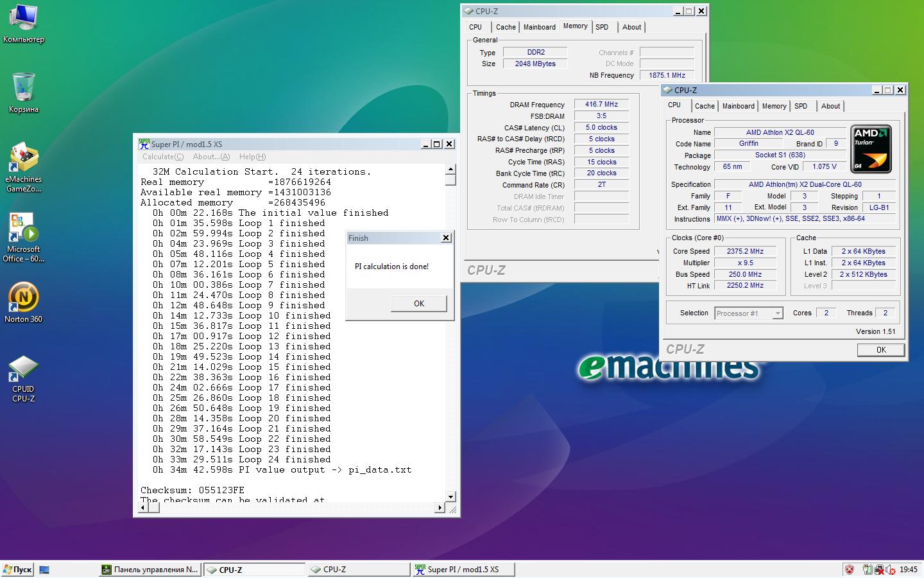Select the Корзина recycle bin icon
The image size is (924, 578).
coord(24,93)
